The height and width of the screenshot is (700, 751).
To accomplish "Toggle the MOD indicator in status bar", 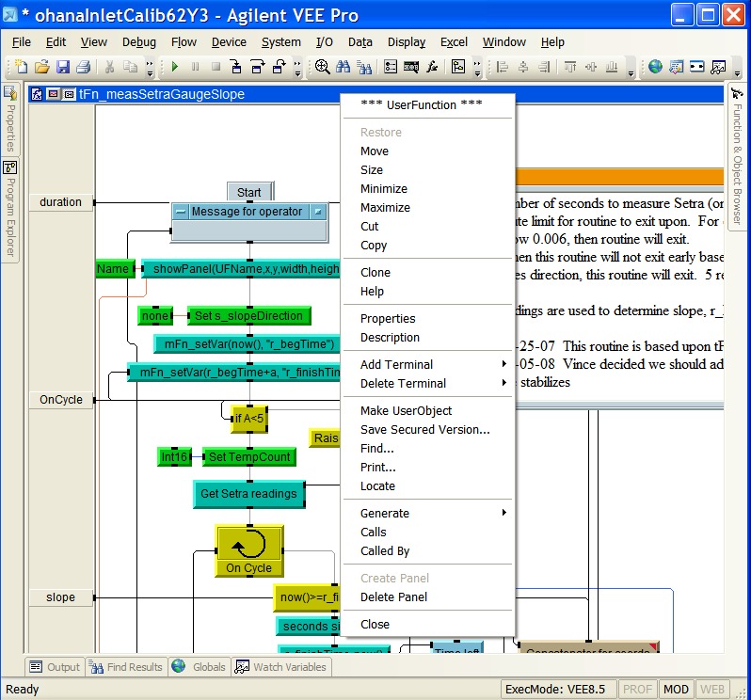I will (676, 689).
